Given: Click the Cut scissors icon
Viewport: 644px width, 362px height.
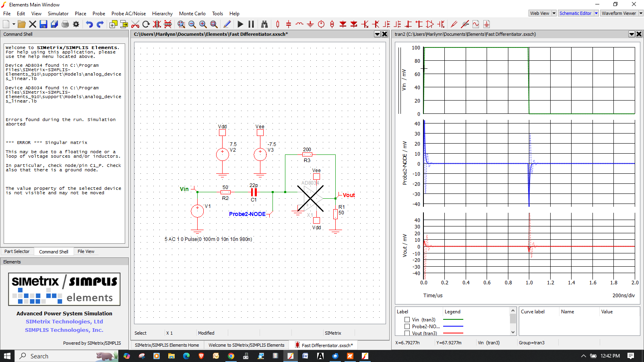Looking at the screenshot, I should (135, 24).
